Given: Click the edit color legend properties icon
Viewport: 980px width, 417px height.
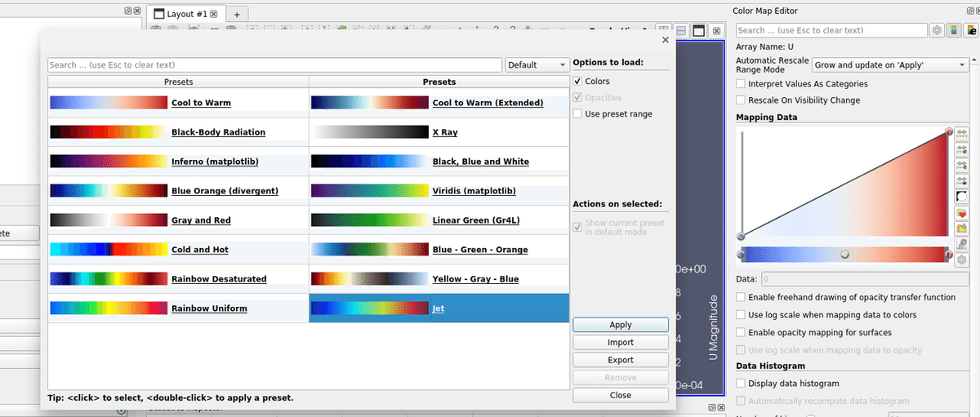Looking at the screenshot, I should [973, 30].
